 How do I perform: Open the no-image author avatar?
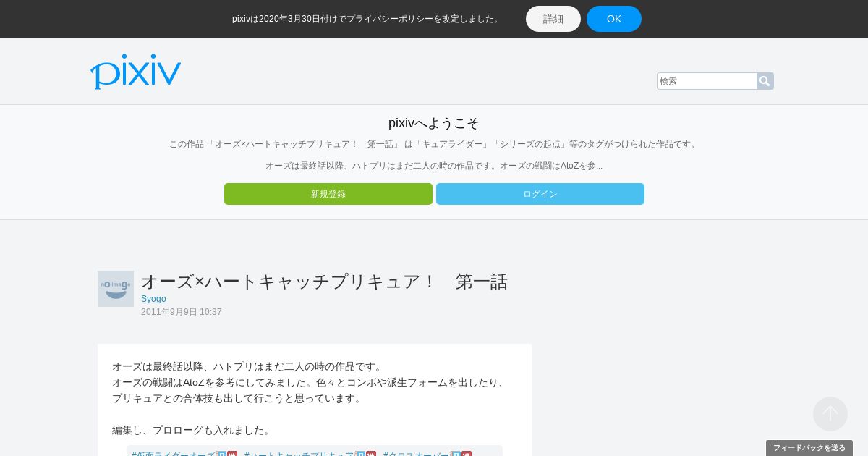(x=116, y=289)
